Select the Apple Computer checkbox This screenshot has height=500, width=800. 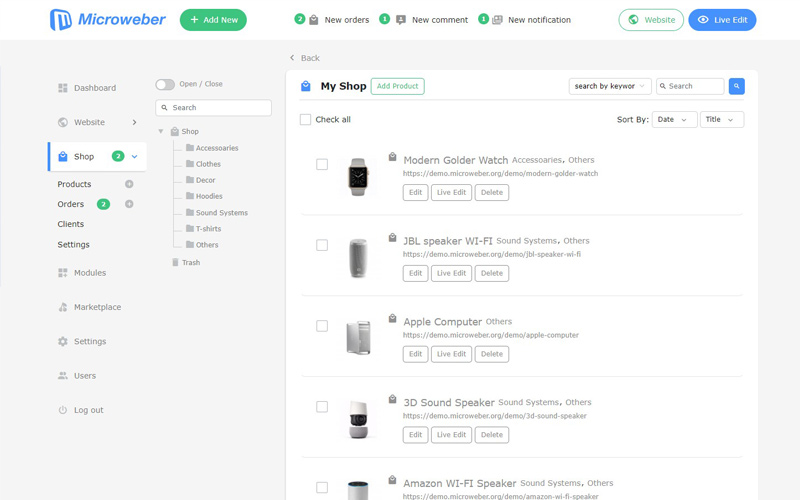322,326
